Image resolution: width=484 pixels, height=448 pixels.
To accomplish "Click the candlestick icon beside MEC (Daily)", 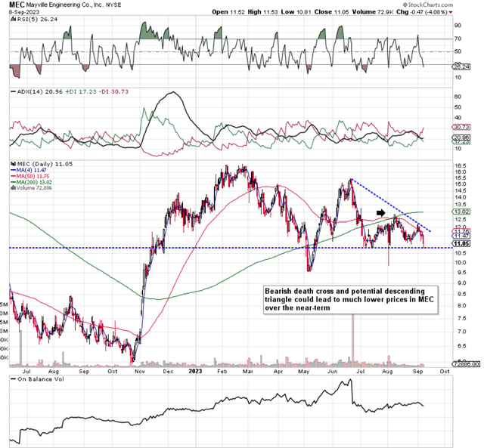I will [x=14, y=164].
